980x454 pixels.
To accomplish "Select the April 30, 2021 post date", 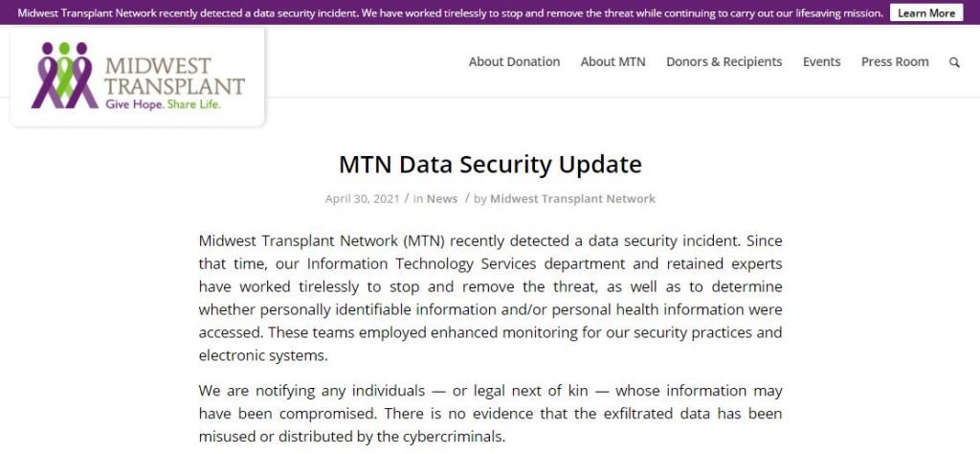I will point(362,199).
